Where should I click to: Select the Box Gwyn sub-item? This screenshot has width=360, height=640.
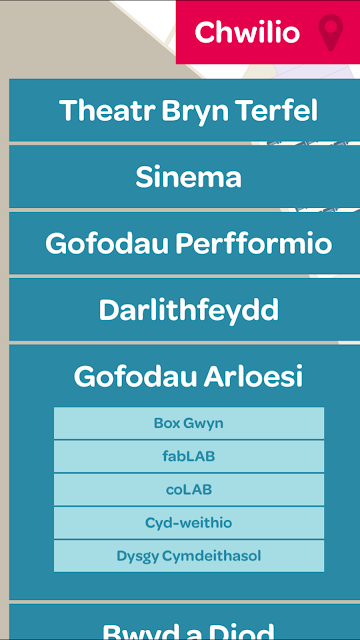coord(189,423)
